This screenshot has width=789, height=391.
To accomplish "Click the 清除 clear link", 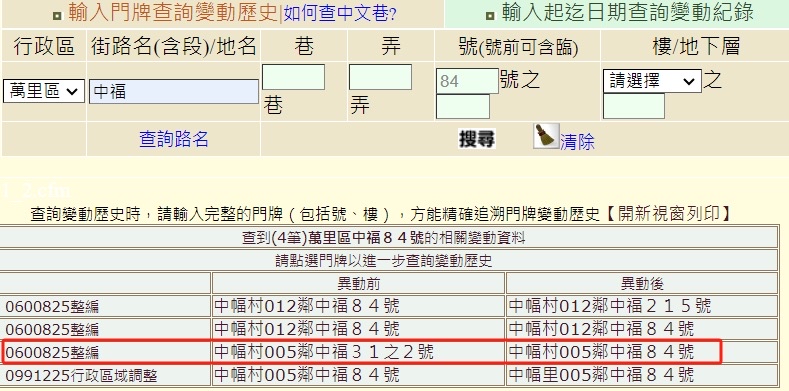I will tap(577, 142).
